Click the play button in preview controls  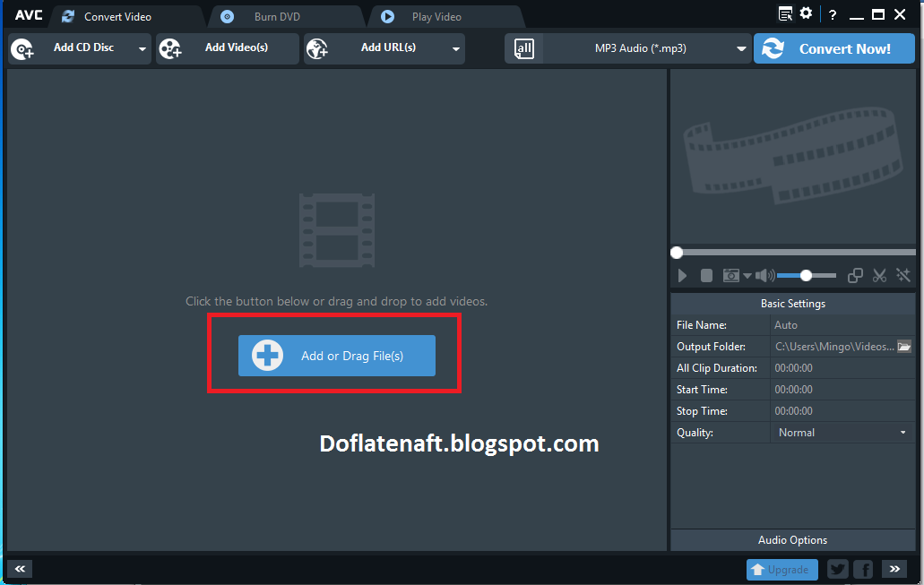click(x=682, y=276)
